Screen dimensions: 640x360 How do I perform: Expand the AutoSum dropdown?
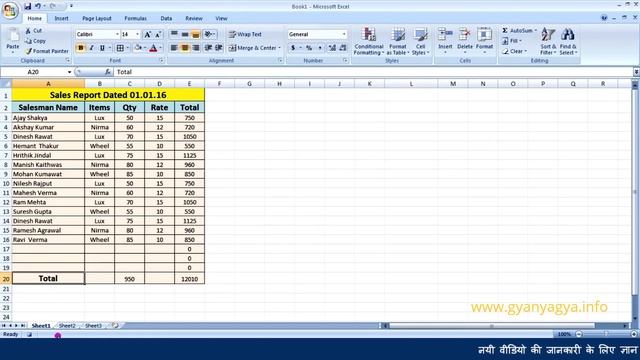[x=536, y=31]
